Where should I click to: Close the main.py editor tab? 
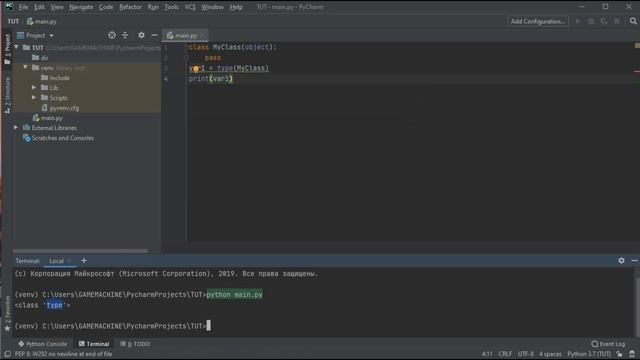pos(202,36)
